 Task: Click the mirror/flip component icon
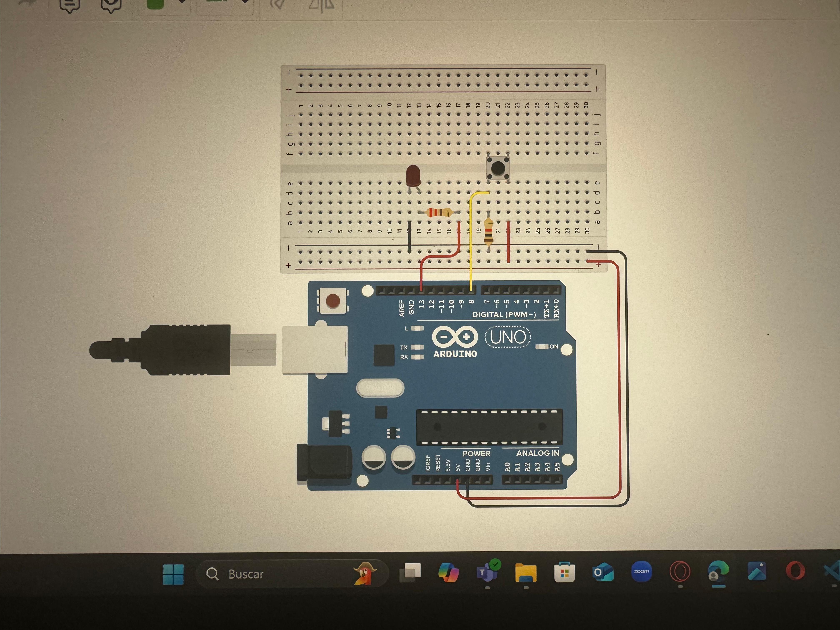[321, 5]
